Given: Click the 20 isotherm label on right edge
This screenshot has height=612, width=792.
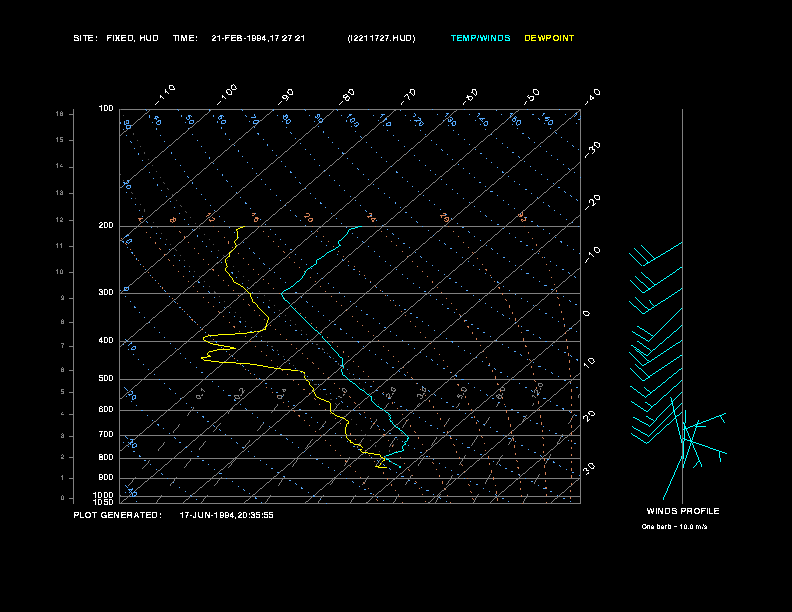Looking at the screenshot, I should click(x=589, y=416).
